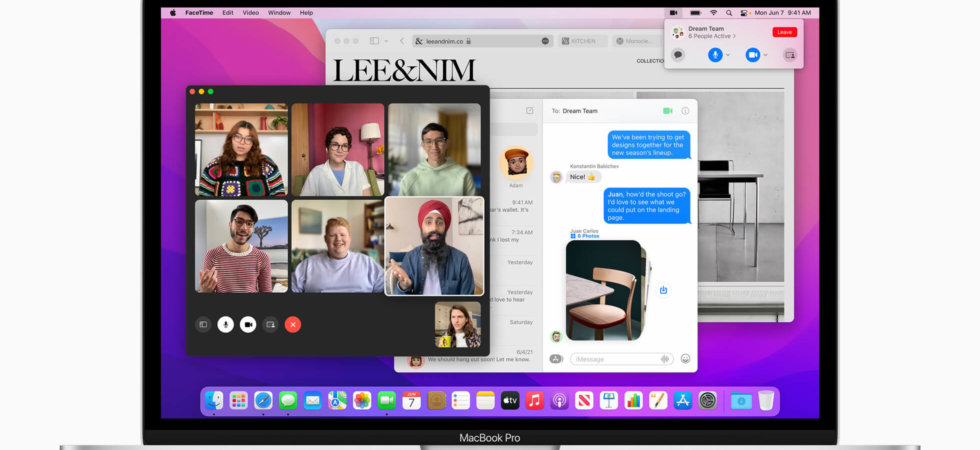The width and height of the screenshot is (980, 450).
Task: Open Contacts from the dock
Action: [436, 400]
